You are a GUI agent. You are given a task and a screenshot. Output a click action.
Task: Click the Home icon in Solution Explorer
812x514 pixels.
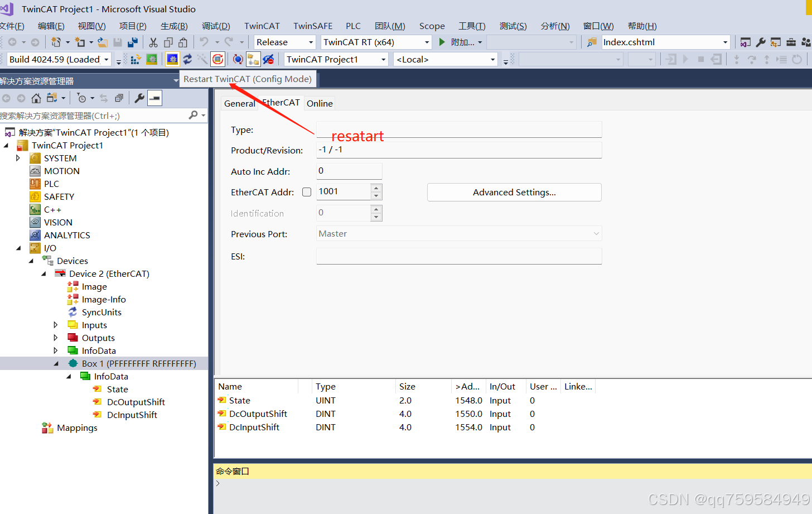36,98
